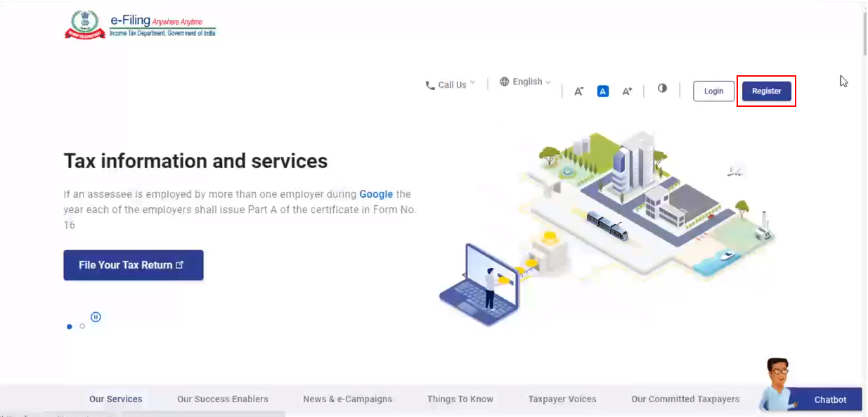Expand the Call Us dropdown

[452, 85]
